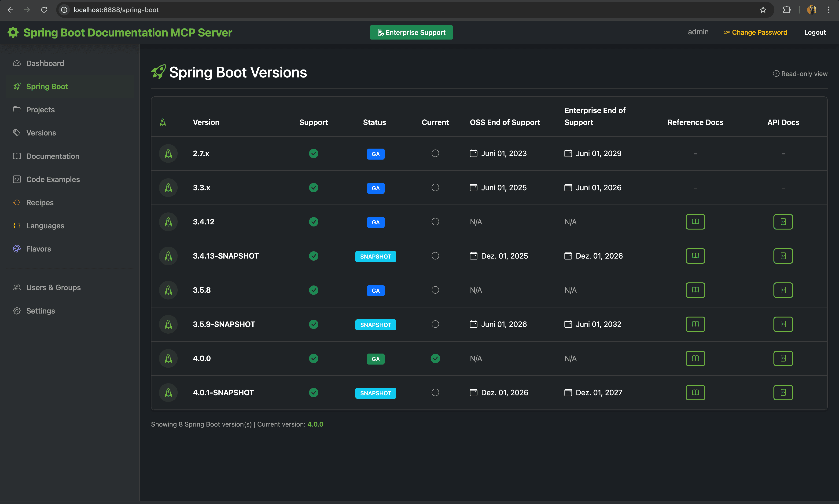Viewport: 839px width, 504px height.
Task: Click the Users & Groups icon
Action: tap(17, 287)
